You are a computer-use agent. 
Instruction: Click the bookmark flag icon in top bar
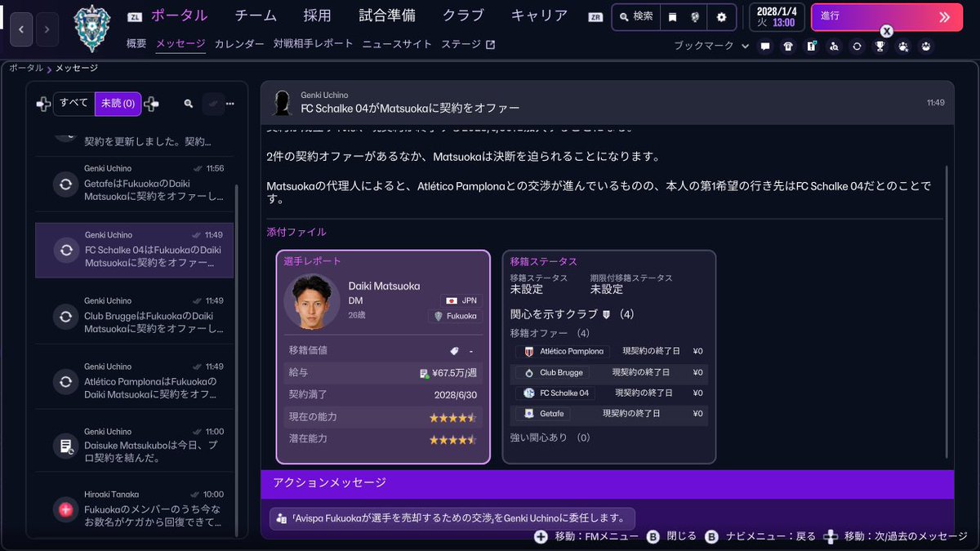point(672,16)
